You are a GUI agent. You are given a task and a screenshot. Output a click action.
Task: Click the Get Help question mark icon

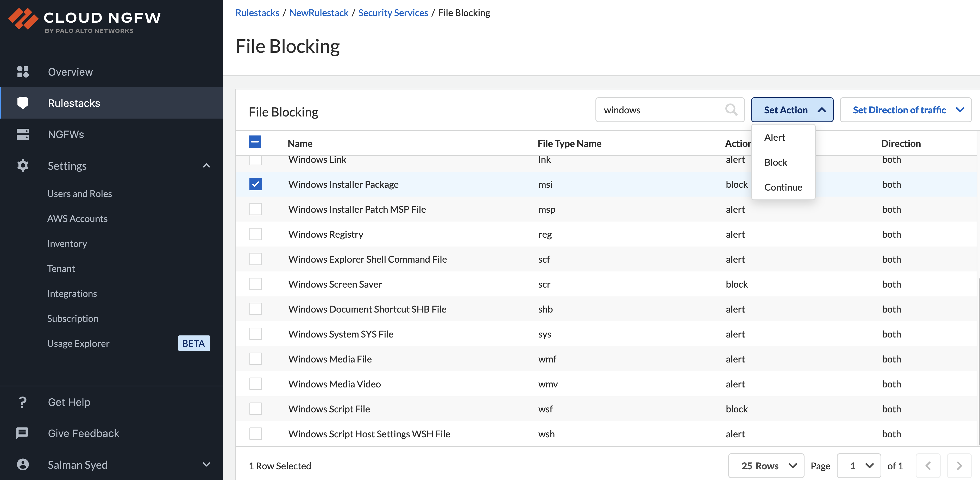23,402
